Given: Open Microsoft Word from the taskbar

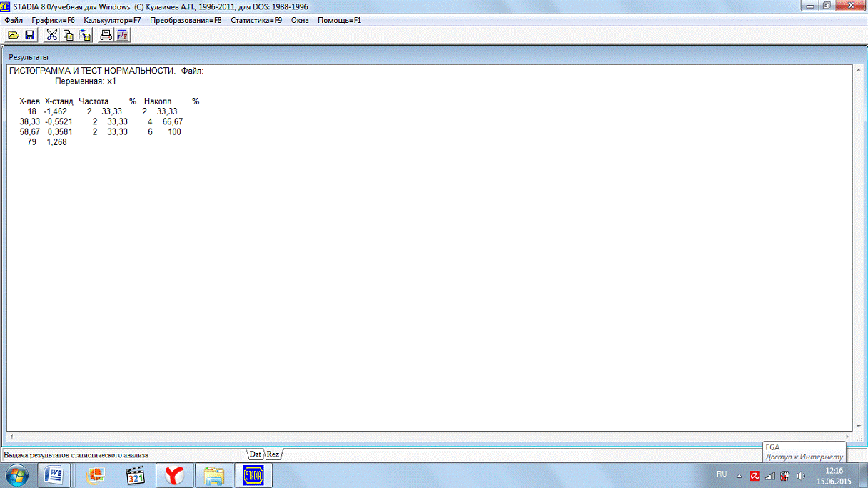Looking at the screenshot, I should (x=54, y=475).
